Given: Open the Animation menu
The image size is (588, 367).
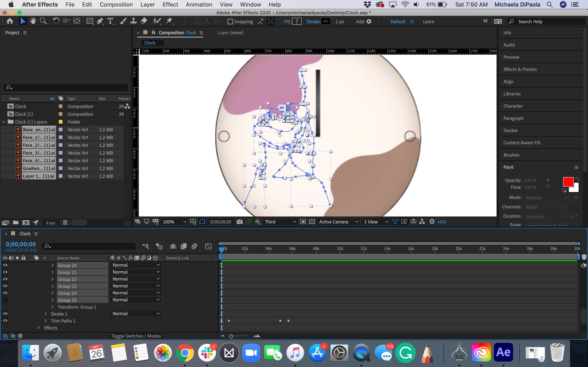Looking at the screenshot, I should click(199, 4).
